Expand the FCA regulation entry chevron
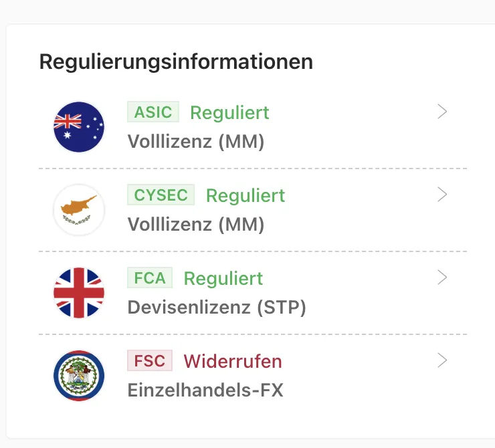This screenshot has height=448, width=495. click(442, 277)
